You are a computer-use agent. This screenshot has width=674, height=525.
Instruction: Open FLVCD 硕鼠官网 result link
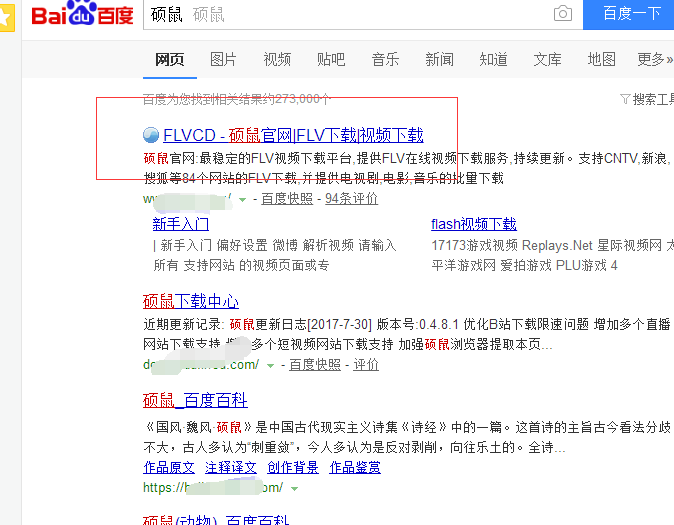tap(293, 135)
